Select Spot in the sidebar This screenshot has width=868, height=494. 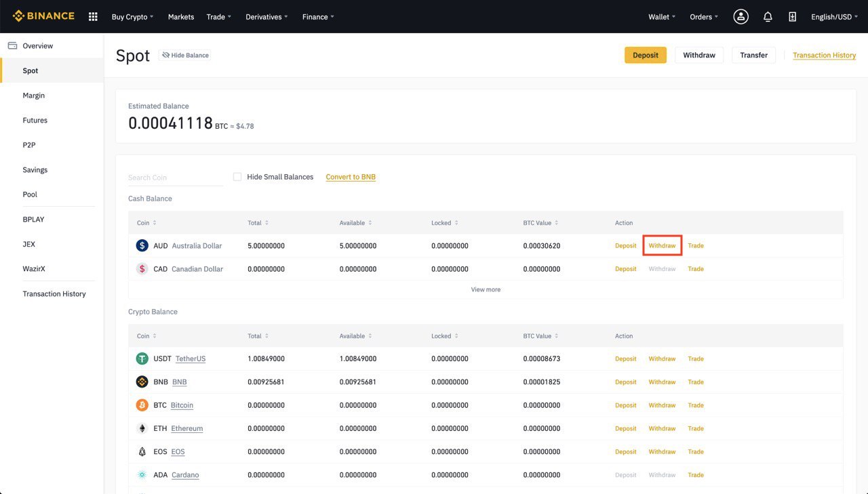click(x=52, y=70)
